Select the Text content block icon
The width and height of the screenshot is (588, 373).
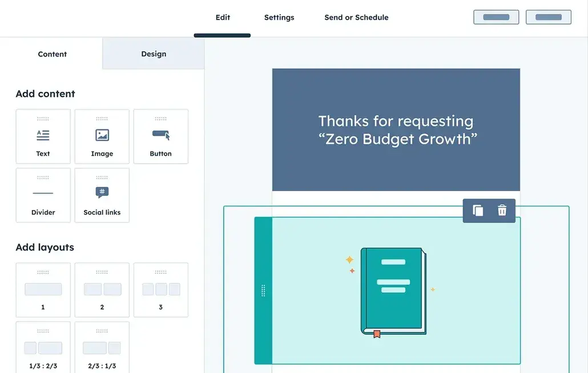pos(43,136)
